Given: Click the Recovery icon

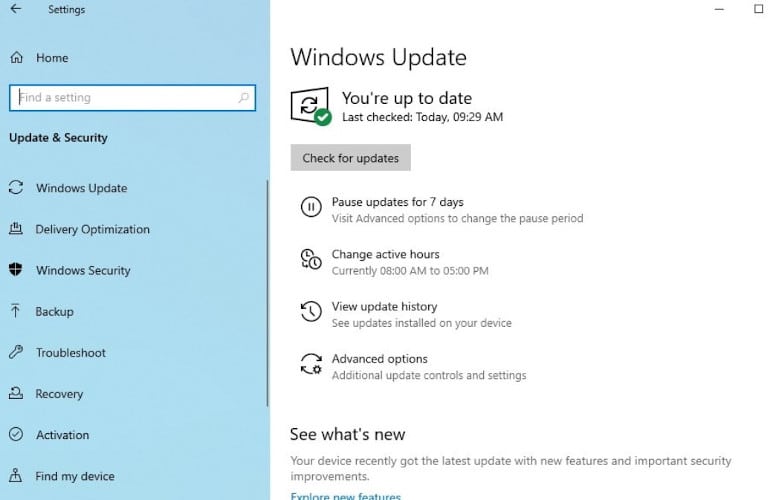Looking at the screenshot, I should (16, 393).
